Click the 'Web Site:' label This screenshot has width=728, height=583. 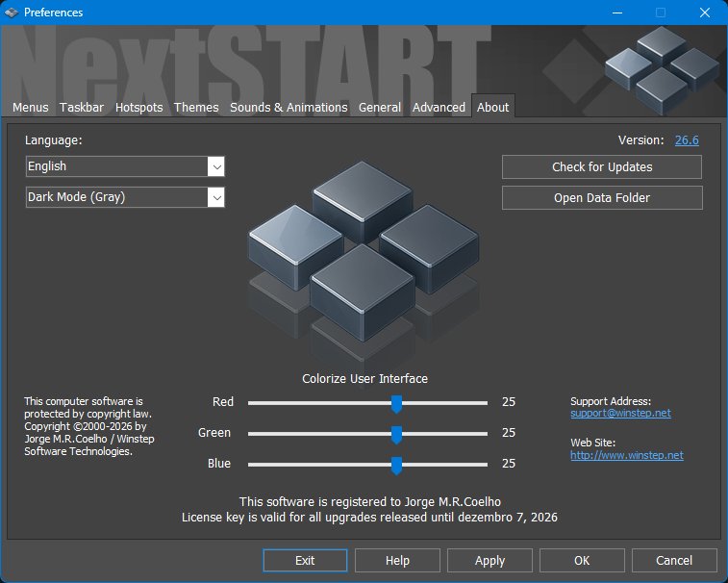[592, 443]
